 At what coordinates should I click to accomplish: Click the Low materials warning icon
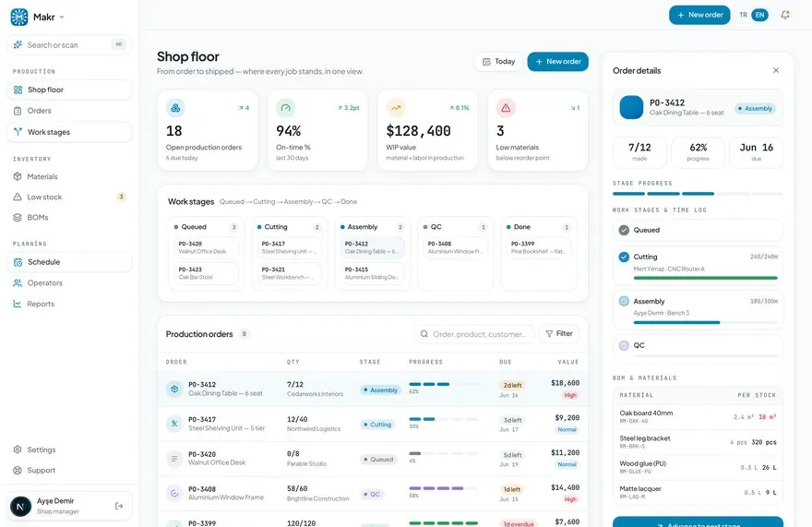(x=506, y=108)
